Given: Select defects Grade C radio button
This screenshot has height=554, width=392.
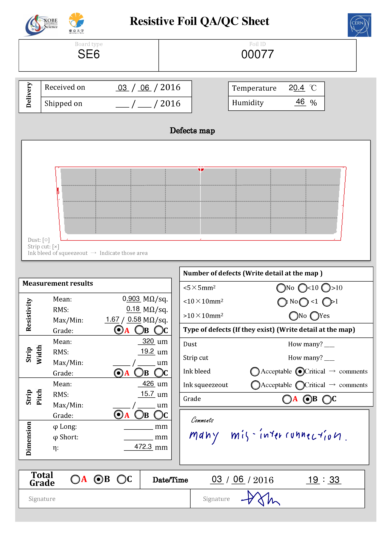Looking at the screenshot, I should 327,399.
